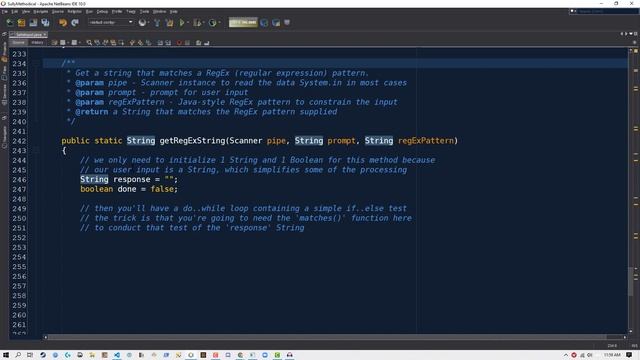The height and width of the screenshot is (360, 640).
Task: Open the Refactor menu
Action: (74, 11)
